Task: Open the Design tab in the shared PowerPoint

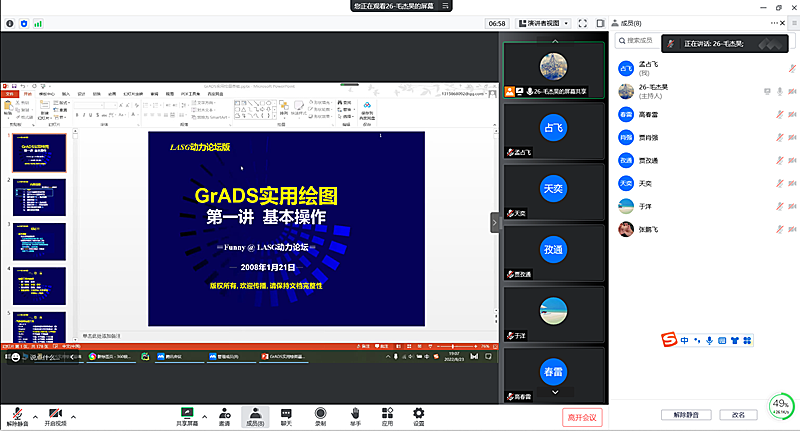Action: [x=81, y=94]
